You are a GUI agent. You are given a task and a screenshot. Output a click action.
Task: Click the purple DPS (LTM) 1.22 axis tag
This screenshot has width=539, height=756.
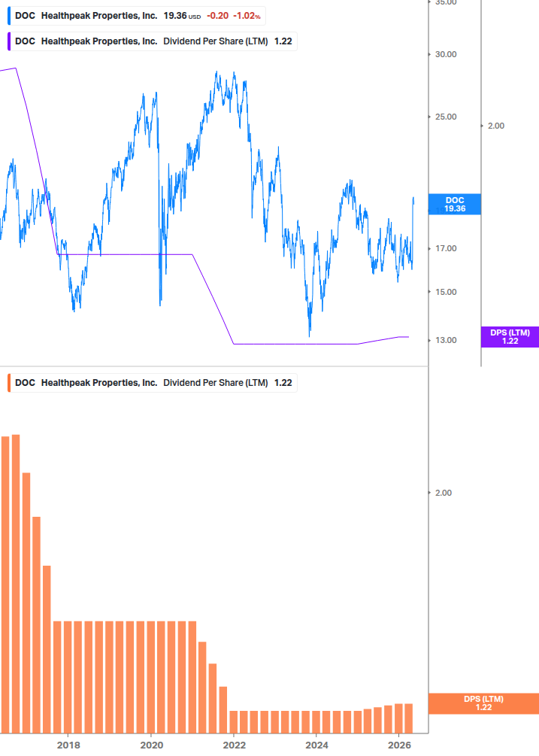coord(510,337)
